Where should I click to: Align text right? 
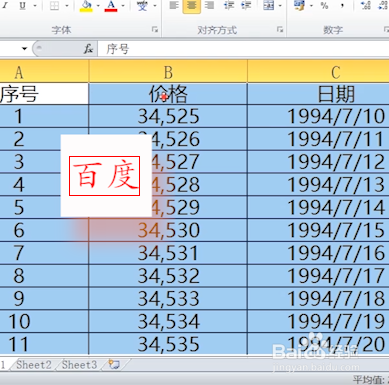tap(209, 5)
